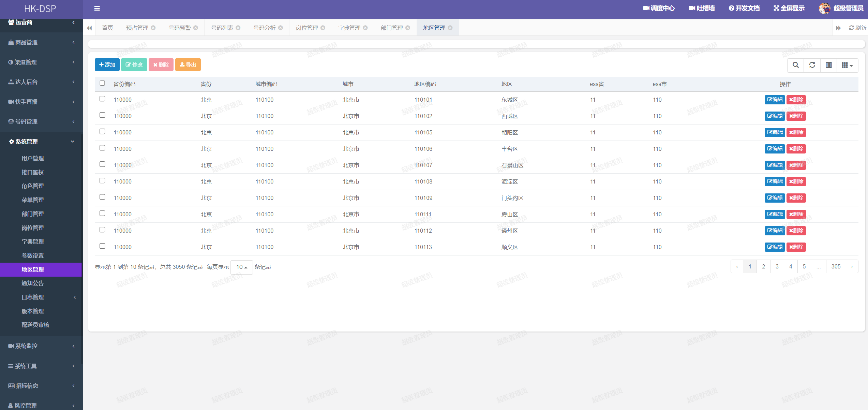Edit the 东城区 row
This screenshot has height=410, width=868.
pos(775,100)
